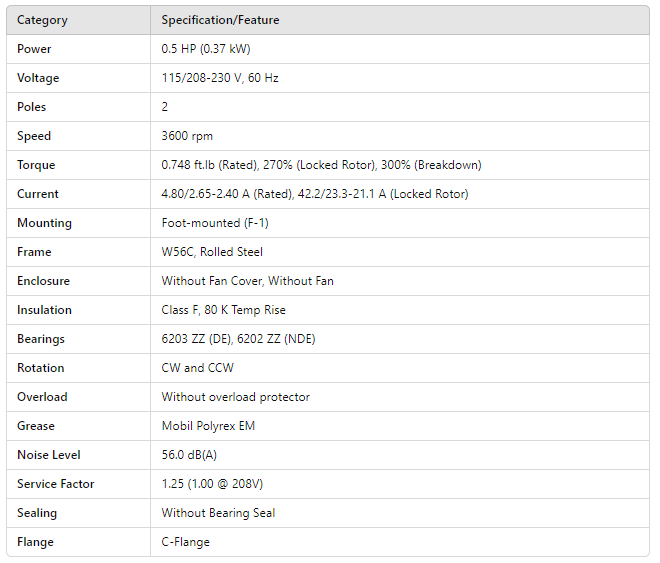Image resolution: width=660 pixels, height=563 pixels.
Task: Click the Enclosure row label
Action: pos(43,281)
